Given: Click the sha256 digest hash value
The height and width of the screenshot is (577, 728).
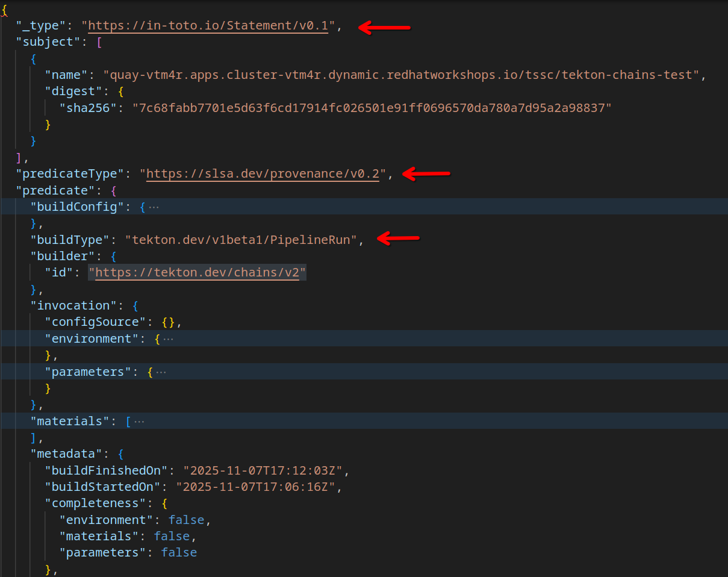Looking at the screenshot, I should tap(372, 108).
